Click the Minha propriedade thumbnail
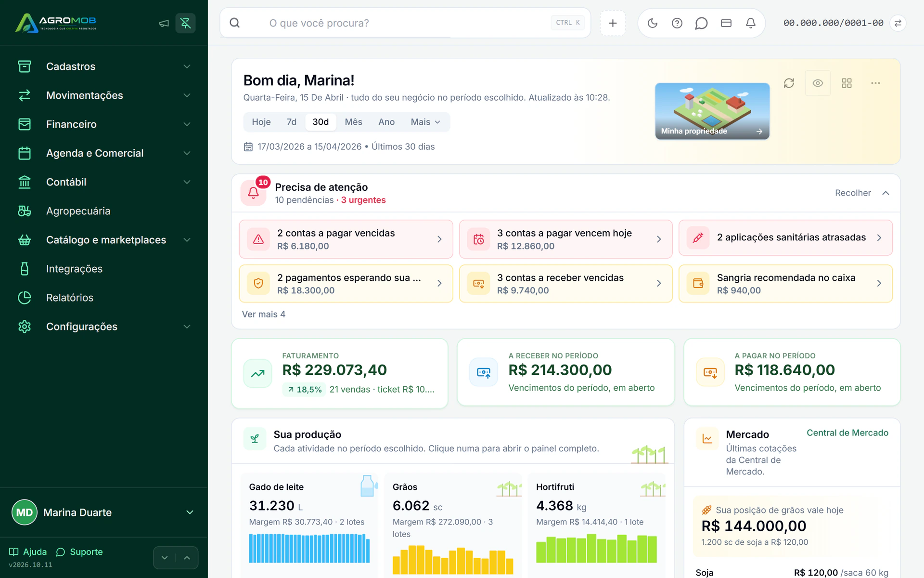This screenshot has height=578, width=924. pyautogui.click(x=712, y=111)
